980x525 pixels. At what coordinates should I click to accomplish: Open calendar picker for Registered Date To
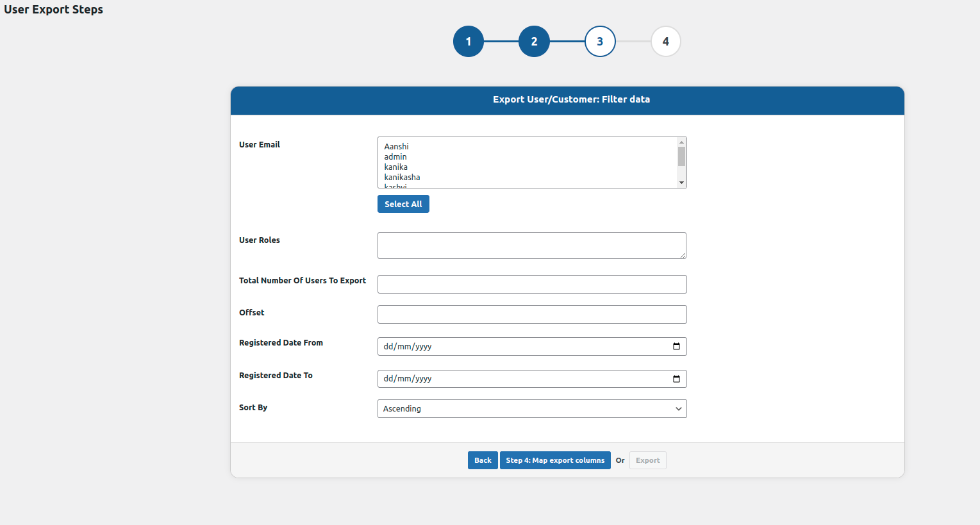(676, 379)
